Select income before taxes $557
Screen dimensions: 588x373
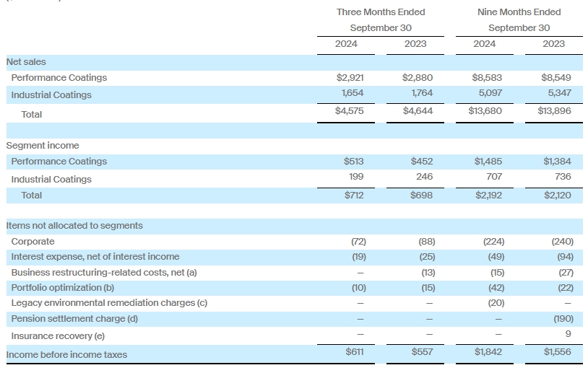pos(422,351)
